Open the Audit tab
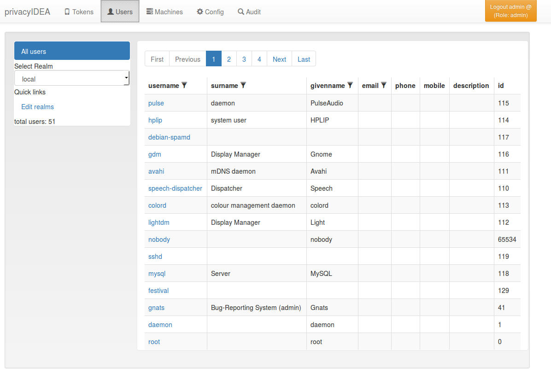Viewport: 551px width, 392px height. coord(249,12)
